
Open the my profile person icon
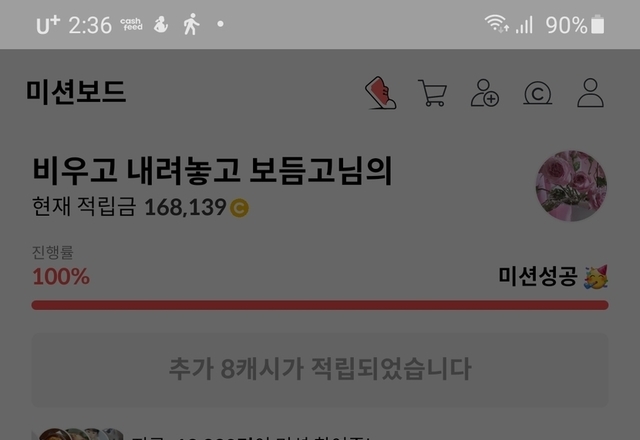coord(590,93)
